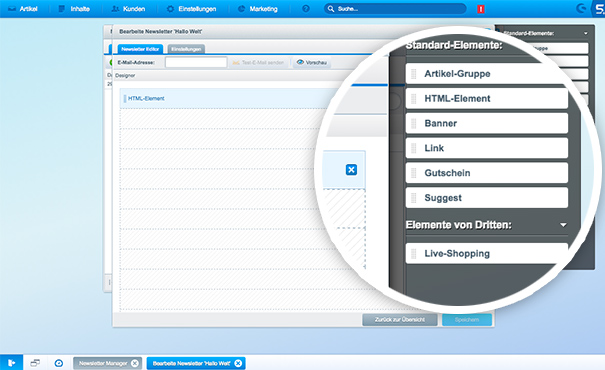
Task: Switch to Newsletter Manager taskbar window
Action: [x=107, y=363]
